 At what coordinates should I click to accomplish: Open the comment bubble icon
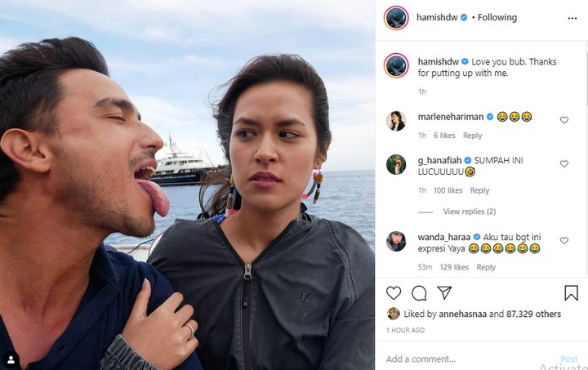[x=419, y=293]
